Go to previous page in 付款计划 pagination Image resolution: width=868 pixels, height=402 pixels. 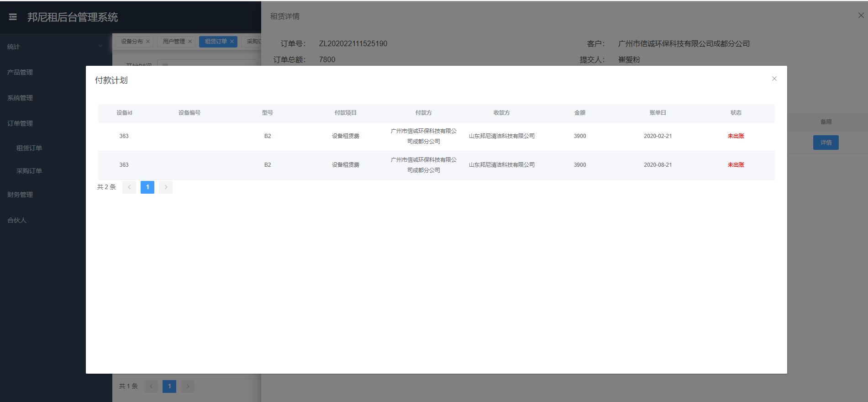(129, 187)
